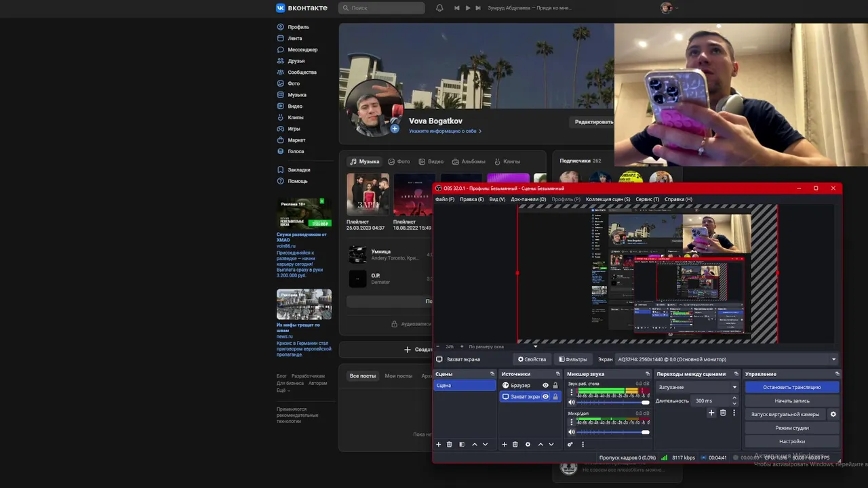This screenshot has height=488, width=868.
Task: Open advanced audio properties gears icon
Action: click(x=570, y=445)
